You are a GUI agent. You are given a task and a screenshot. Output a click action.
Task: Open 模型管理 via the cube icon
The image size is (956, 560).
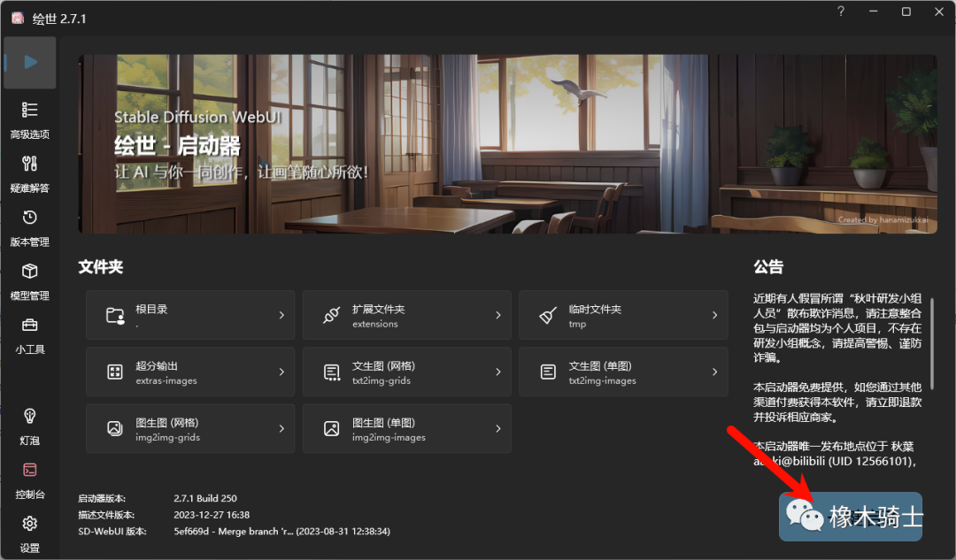pyautogui.click(x=29, y=272)
